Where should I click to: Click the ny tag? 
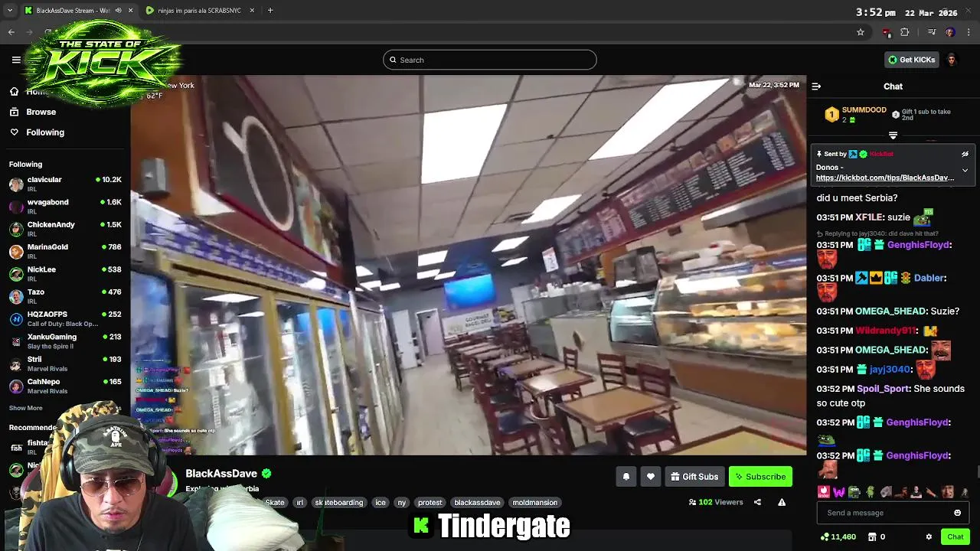[x=402, y=503]
